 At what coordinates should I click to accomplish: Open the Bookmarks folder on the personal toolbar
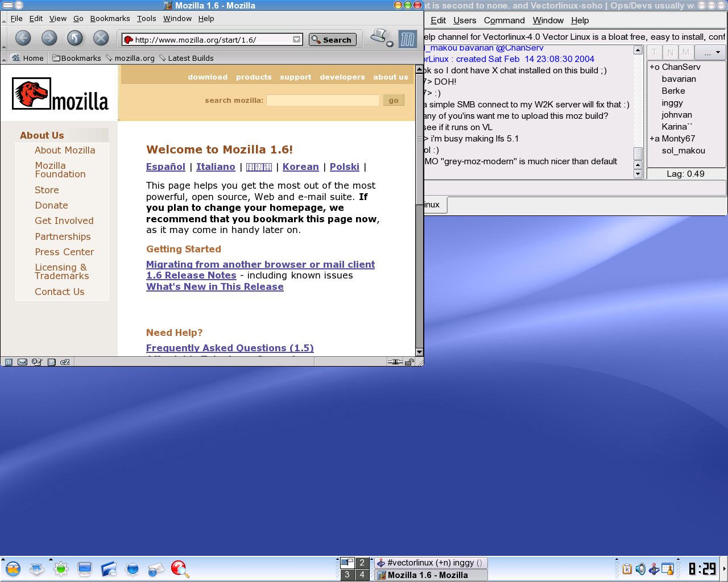click(x=76, y=58)
